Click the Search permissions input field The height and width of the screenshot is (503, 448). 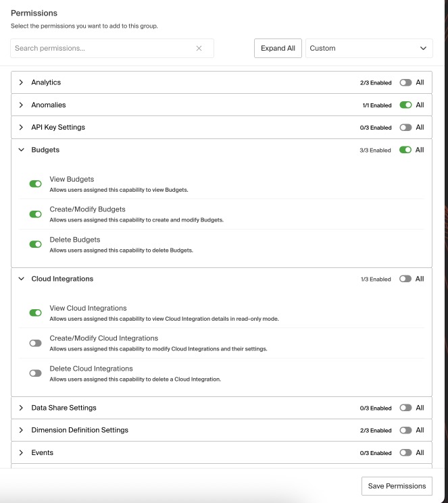click(111, 48)
